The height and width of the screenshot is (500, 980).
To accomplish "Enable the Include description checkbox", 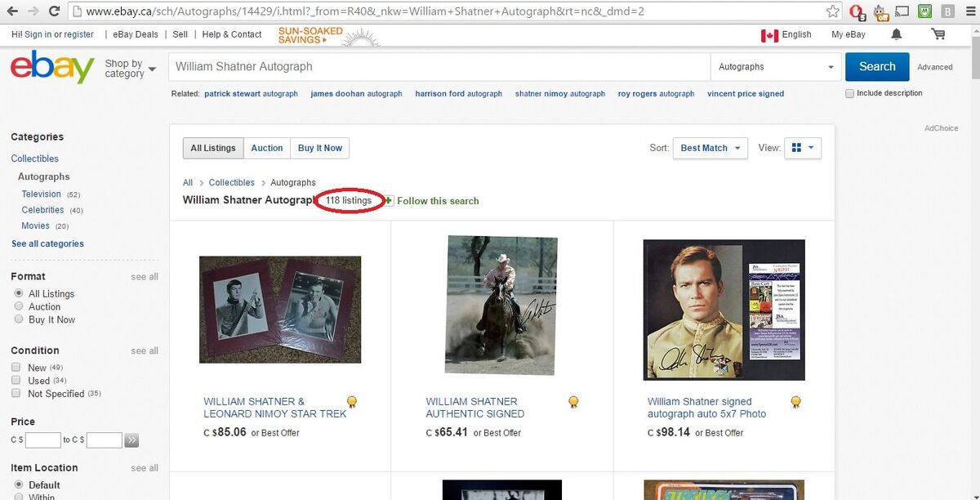I will click(x=849, y=94).
